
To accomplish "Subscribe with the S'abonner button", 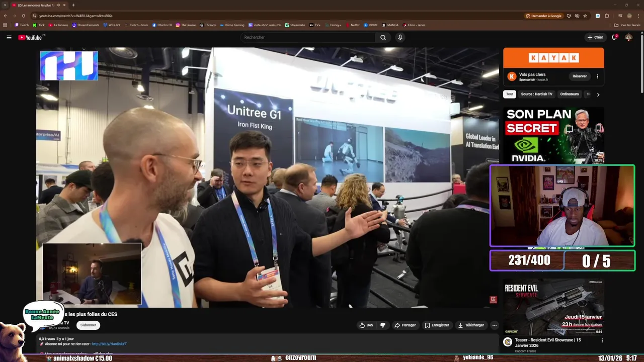I will click(88, 325).
